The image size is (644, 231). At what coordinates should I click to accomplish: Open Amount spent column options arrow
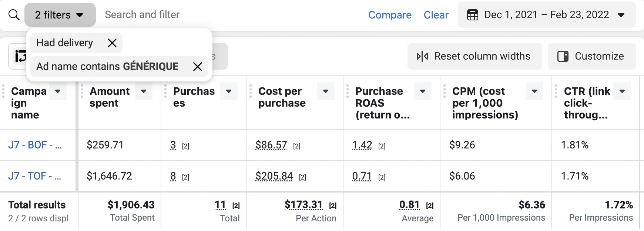tap(144, 91)
